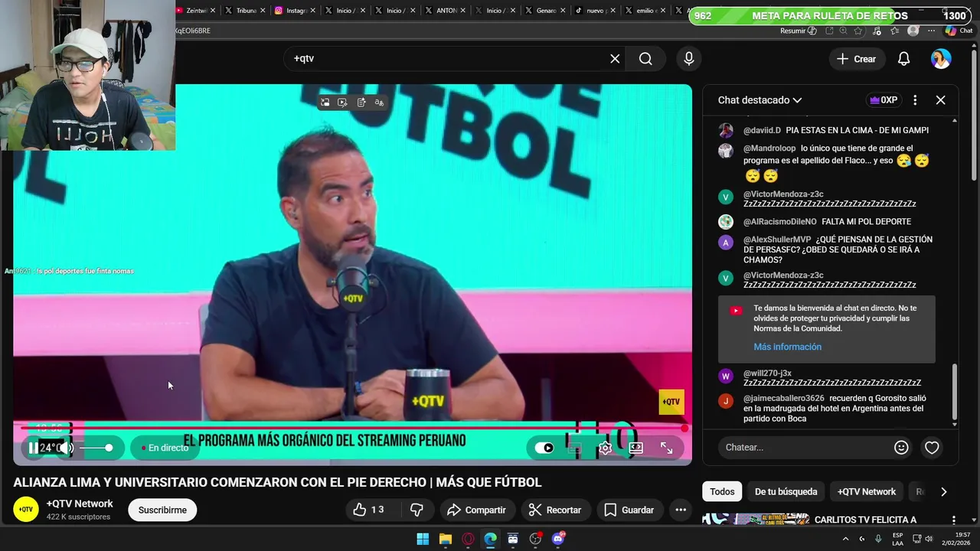
Task: Click the browser profile avatar
Action: (913, 31)
